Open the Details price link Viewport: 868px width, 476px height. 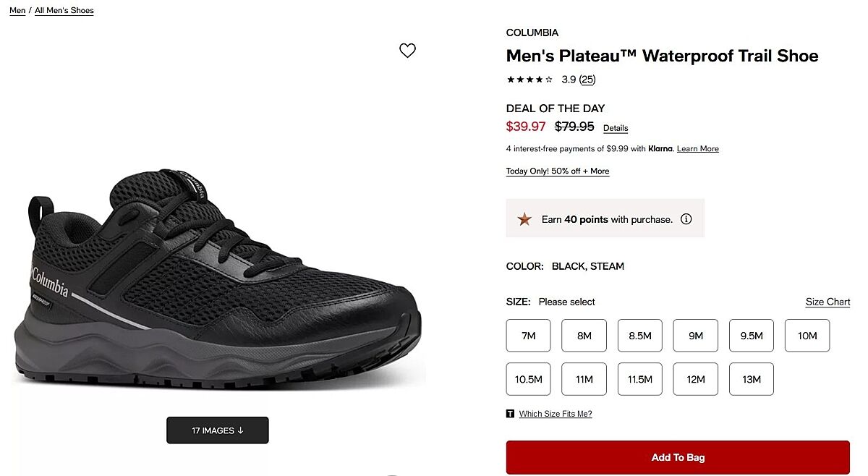[616, 128]
